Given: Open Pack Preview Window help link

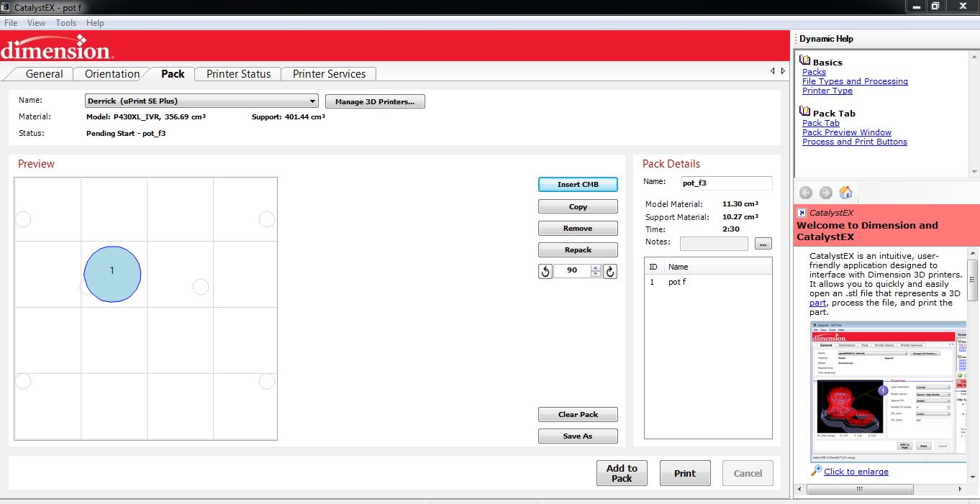Looking at the screenshot, I should coord(846,132).
